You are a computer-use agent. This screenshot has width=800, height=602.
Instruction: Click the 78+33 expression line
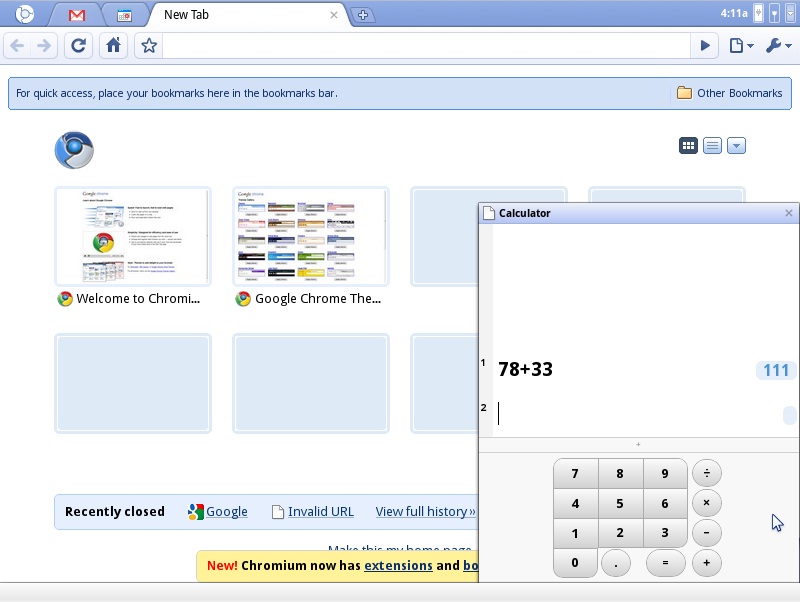click(x=526, y=369)
